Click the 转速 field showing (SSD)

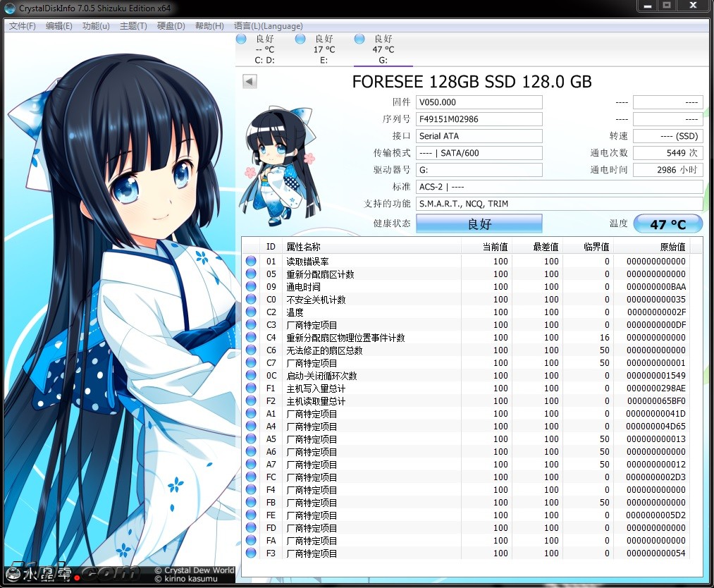click(668, 136)
